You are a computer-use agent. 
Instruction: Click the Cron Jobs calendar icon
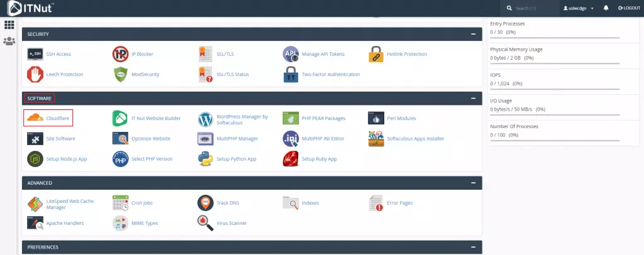tap(120, 203)
